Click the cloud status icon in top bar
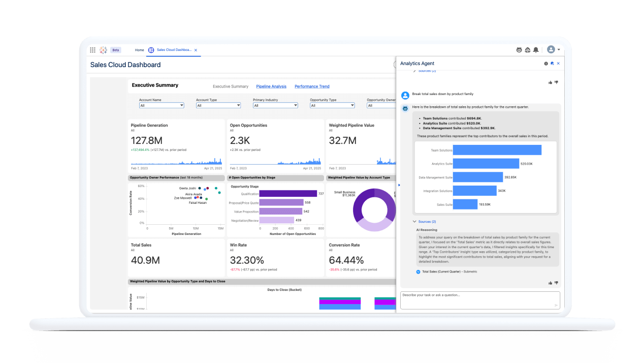 pyautogui.click(x=526, y=49)
